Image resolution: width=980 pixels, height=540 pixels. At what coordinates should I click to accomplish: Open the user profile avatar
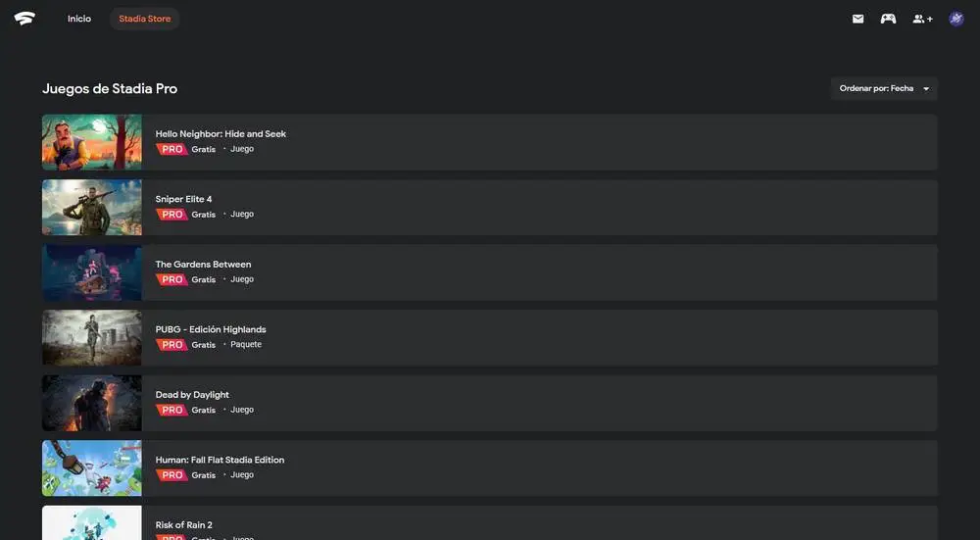coord(956,19)
